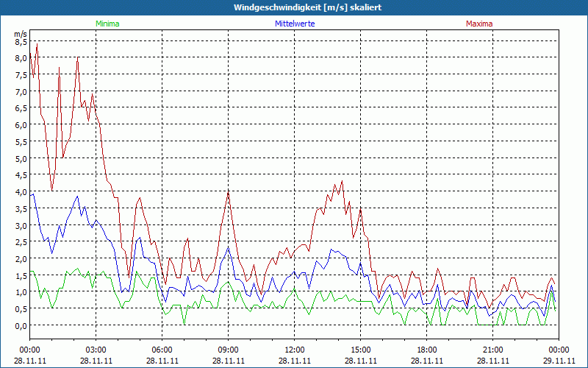Screen dimensions: 588x368
Task: Click the 5,5 y-axis label
Action: 21,141
